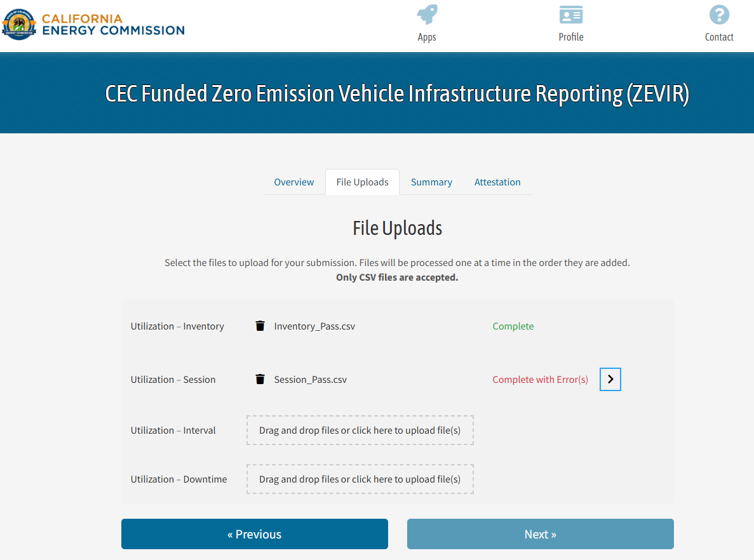Open the Apps menu icon
The image size is (754, 560).
pos(426,16)
